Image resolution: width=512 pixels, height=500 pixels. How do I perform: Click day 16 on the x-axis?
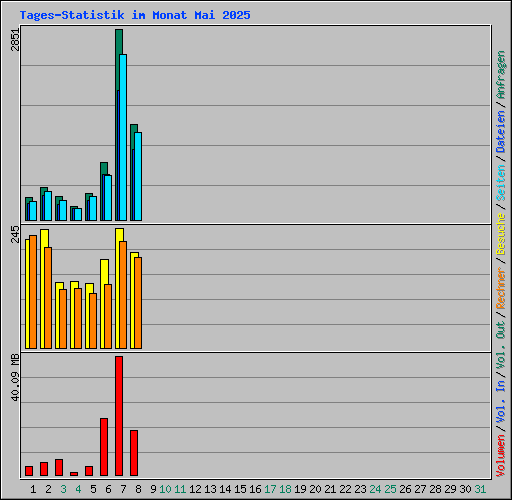[255, 489]
